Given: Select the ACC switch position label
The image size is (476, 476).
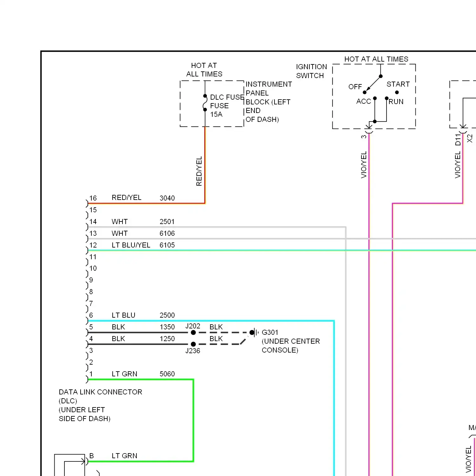Looking at the screenshot, I should [x=363, y=101].
